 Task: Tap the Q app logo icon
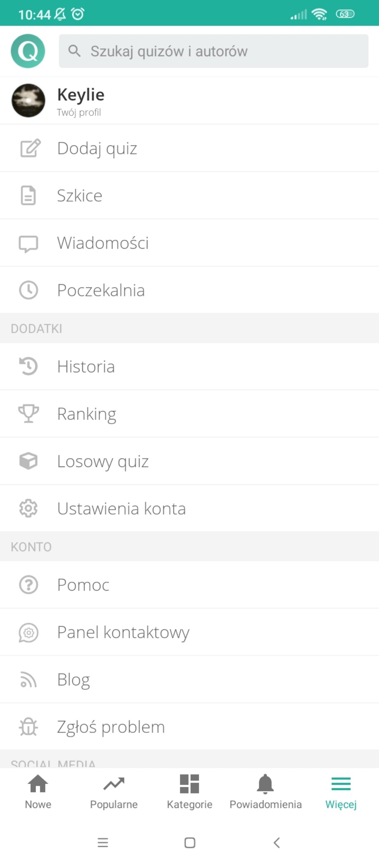pyautogui.click(x=28, y=51)
